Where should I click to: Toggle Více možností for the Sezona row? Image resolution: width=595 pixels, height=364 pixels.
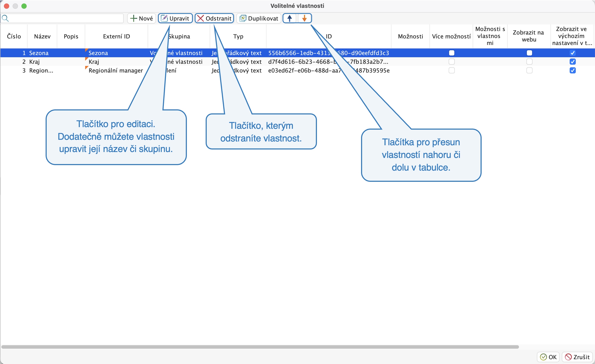click(452, 53)
